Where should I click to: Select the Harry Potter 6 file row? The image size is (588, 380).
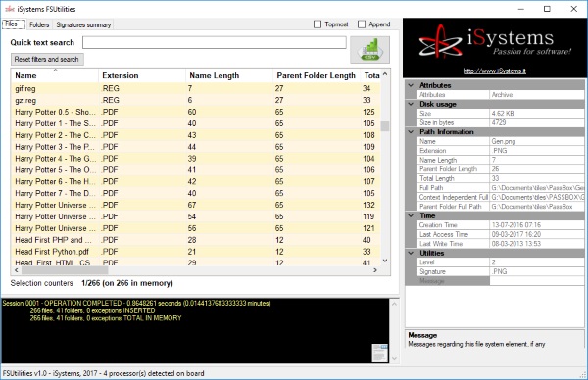[196, 181]
